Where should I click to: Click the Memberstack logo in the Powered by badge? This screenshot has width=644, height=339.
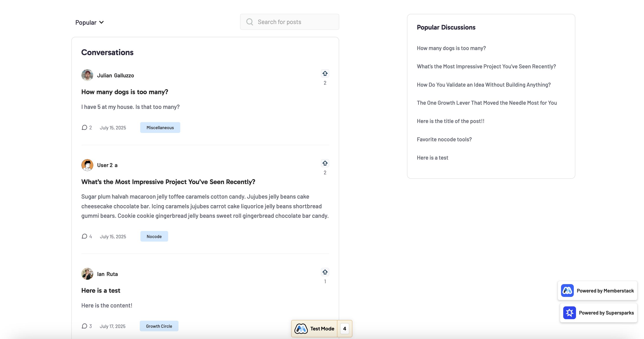point(567,291)
